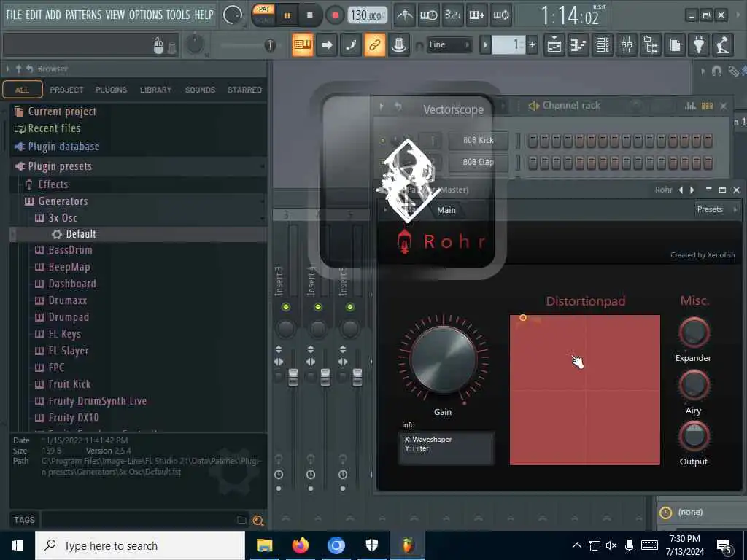747x560 pixels.
Task: Click the project picker pages icon
Action: [675, 45]
